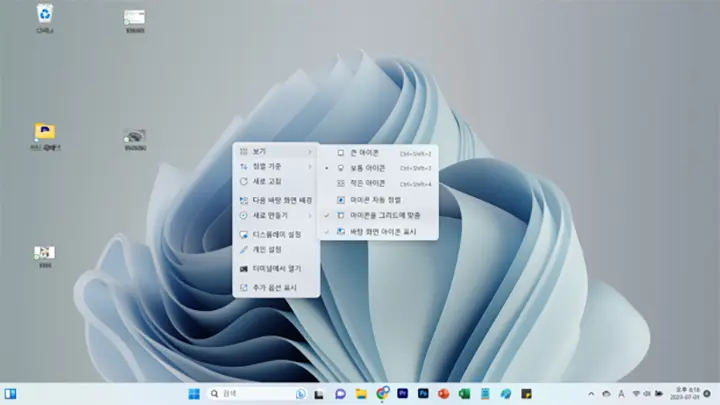The image size is (720, 405).
Task: Select 큰 아이콘 (Large icons) option
Action: click(378, 153)
